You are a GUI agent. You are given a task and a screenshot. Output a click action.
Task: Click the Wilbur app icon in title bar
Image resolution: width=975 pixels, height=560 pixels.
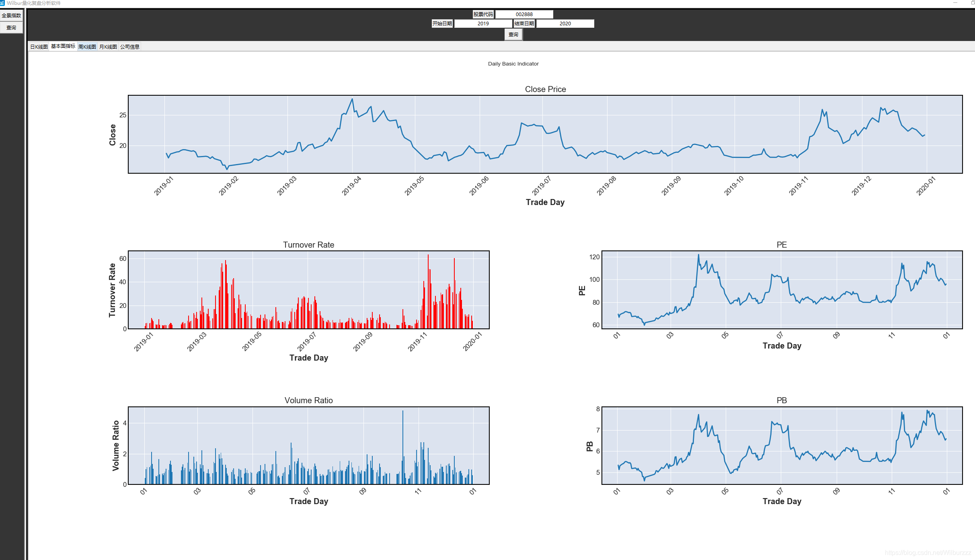[2, 3]
